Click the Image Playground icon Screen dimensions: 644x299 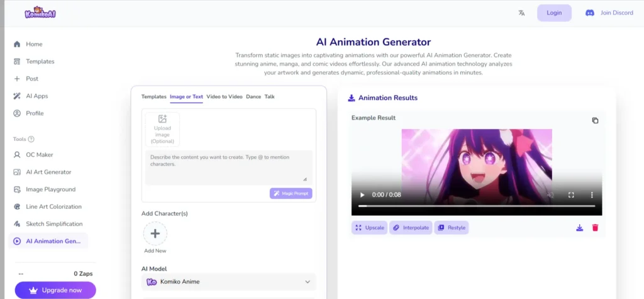click(17, 189)
